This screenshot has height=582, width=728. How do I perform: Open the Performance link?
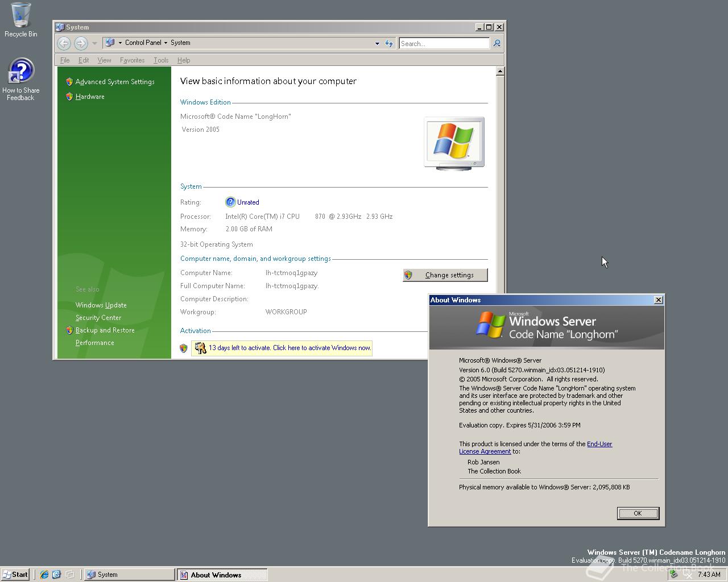[95, 343]
